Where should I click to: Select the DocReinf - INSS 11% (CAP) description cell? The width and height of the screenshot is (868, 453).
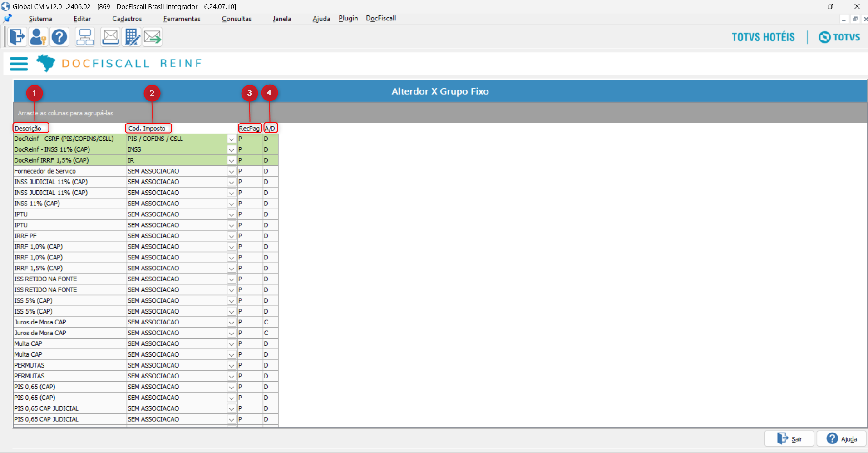click(70, 149)
